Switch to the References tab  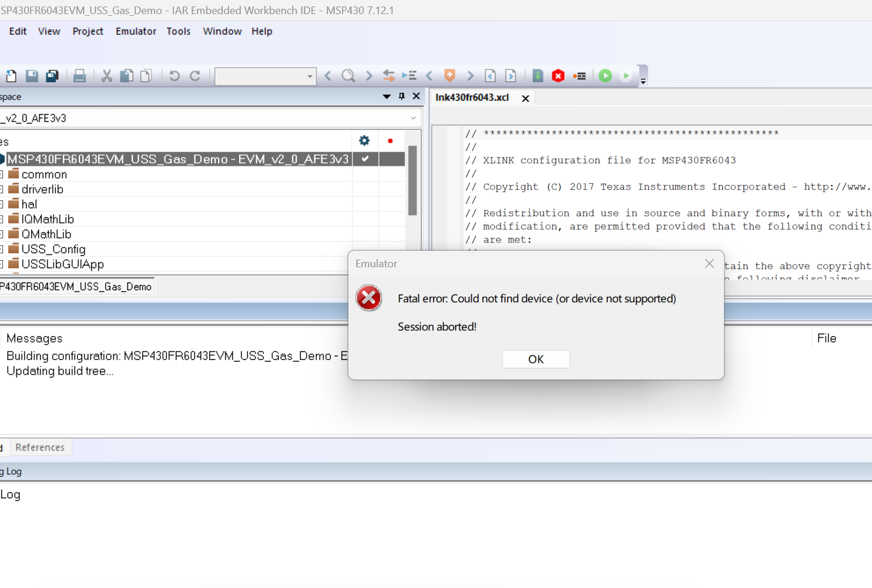click(40, 448)
